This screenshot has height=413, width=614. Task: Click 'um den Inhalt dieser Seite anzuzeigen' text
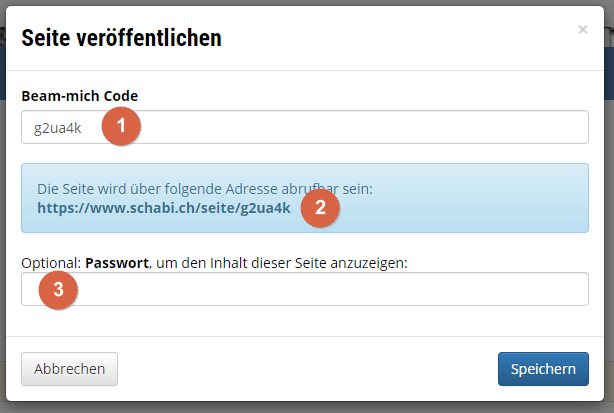(282, 263)
